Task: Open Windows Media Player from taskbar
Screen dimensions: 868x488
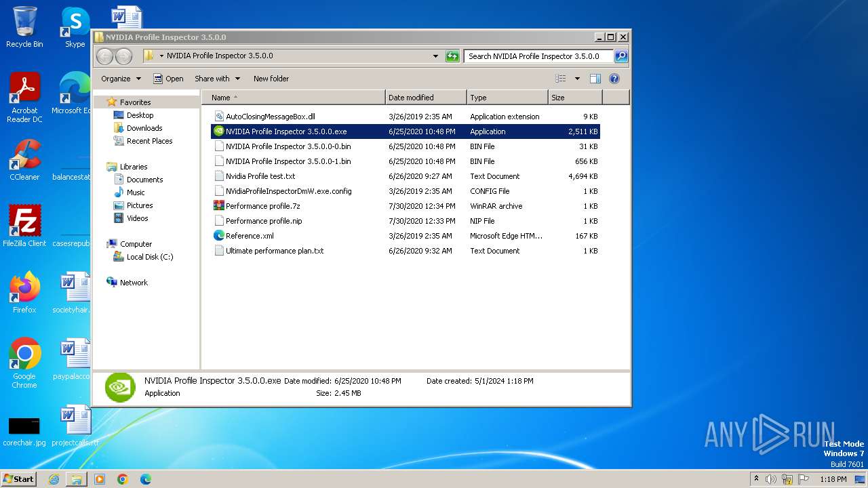Action: click(x=100, y=479)
